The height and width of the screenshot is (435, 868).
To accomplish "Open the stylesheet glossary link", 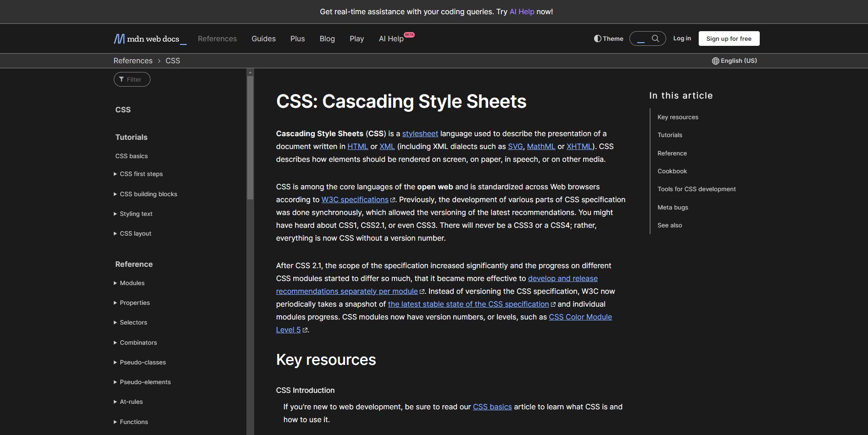I will point(420,134).
